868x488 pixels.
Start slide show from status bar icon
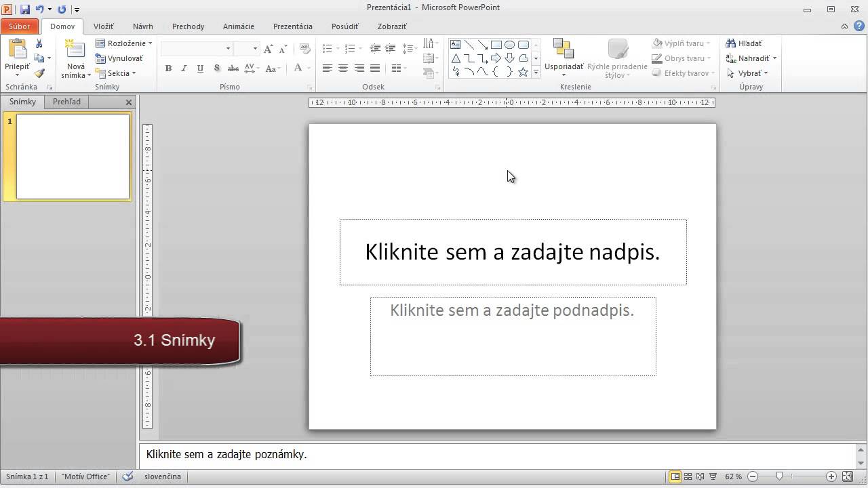[713, 476]
